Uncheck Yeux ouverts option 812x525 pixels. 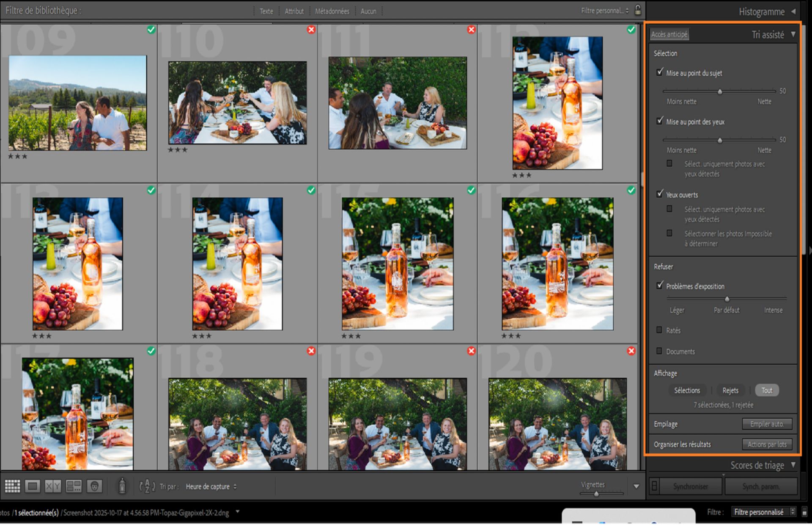pos(660,194)
